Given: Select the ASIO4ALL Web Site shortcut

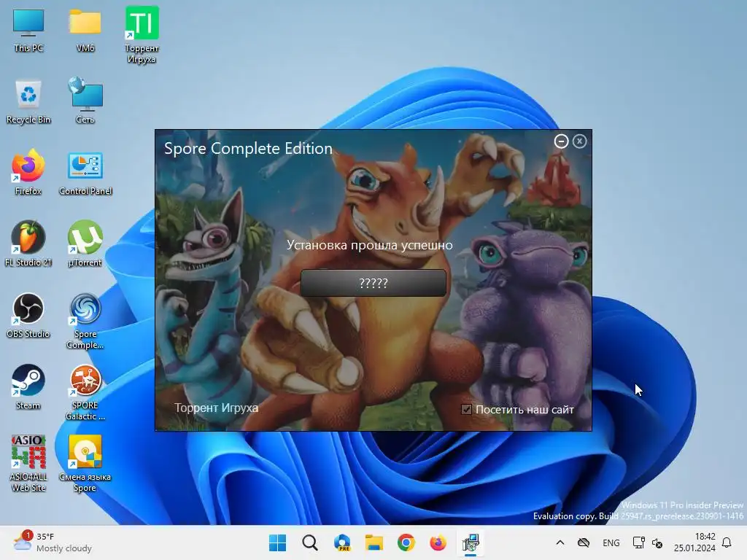Looking at the screenshot, I should [28, 464].
